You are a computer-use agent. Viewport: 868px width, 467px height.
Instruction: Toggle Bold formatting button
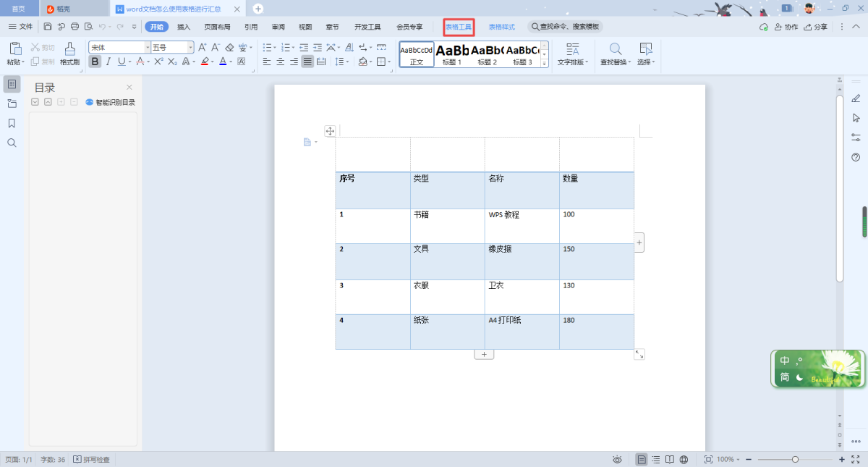(95, 62)
